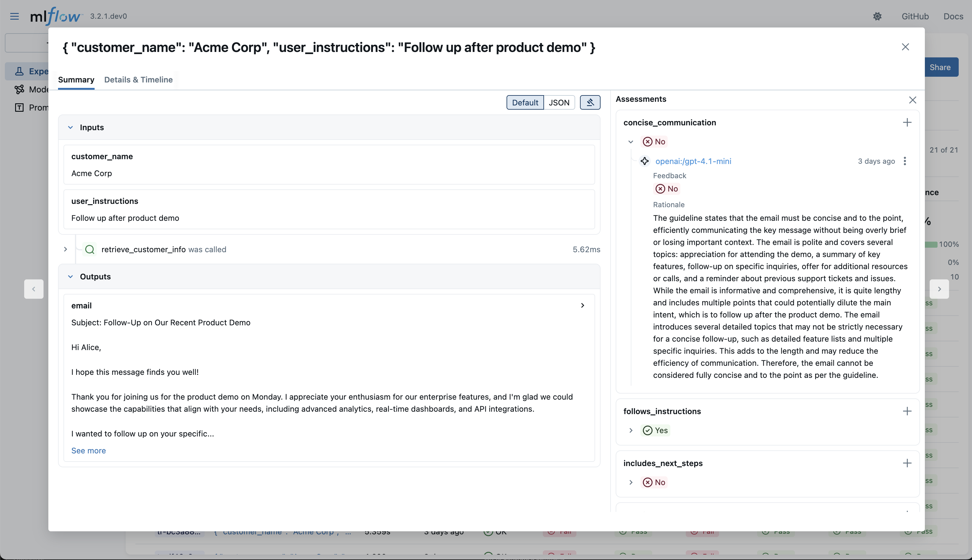Switch to the Details & Timeline tab
The height and width of the screenshot is (560, 972).
point(138,80)
